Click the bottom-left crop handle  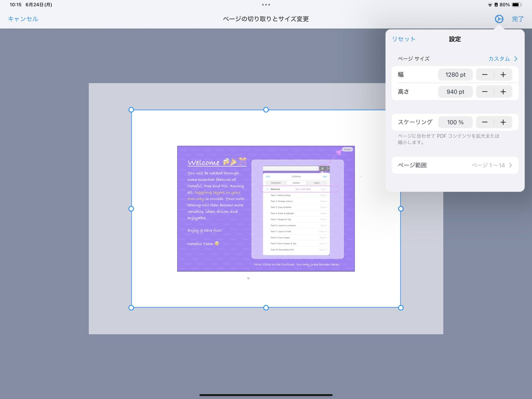tap(131, 308)
